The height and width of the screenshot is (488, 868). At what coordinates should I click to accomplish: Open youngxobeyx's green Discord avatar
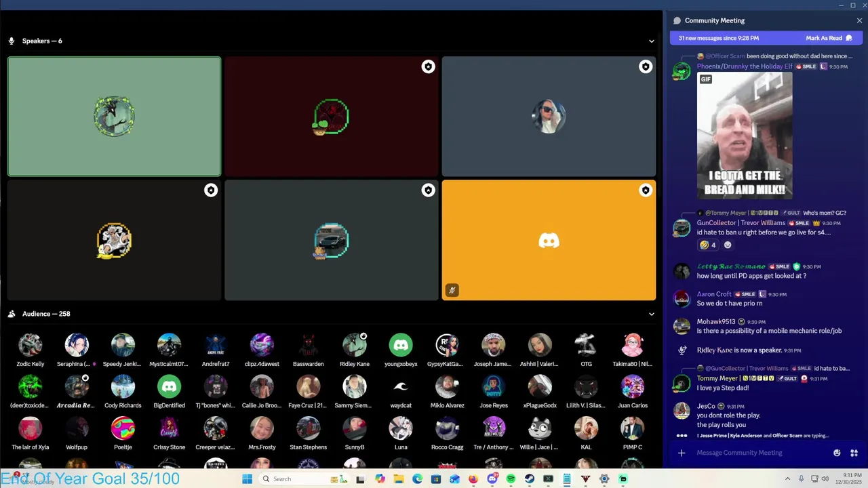(x=401, y=345)
